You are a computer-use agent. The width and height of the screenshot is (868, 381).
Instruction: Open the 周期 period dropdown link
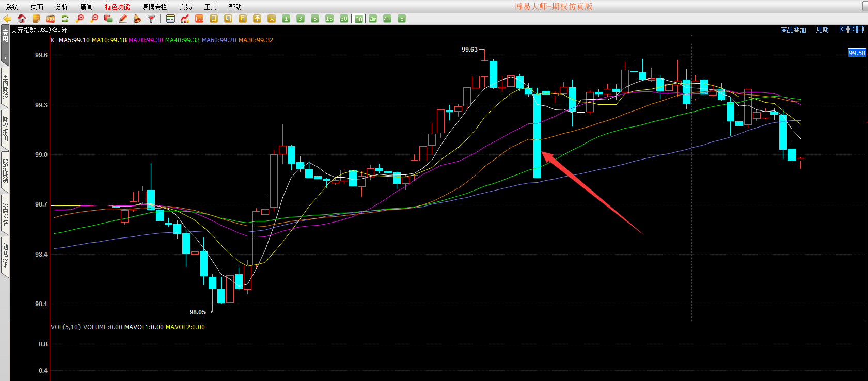tap(822, 30)
